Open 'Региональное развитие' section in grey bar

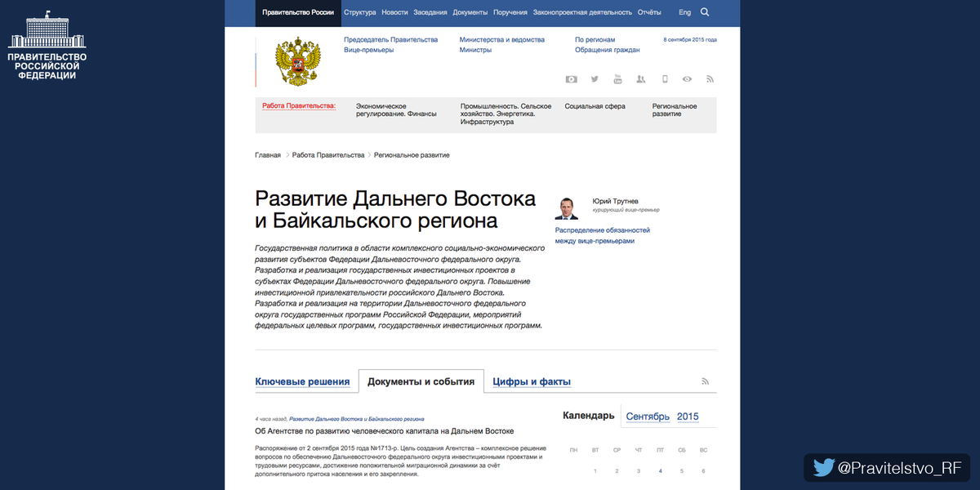(x=675, y=110)
